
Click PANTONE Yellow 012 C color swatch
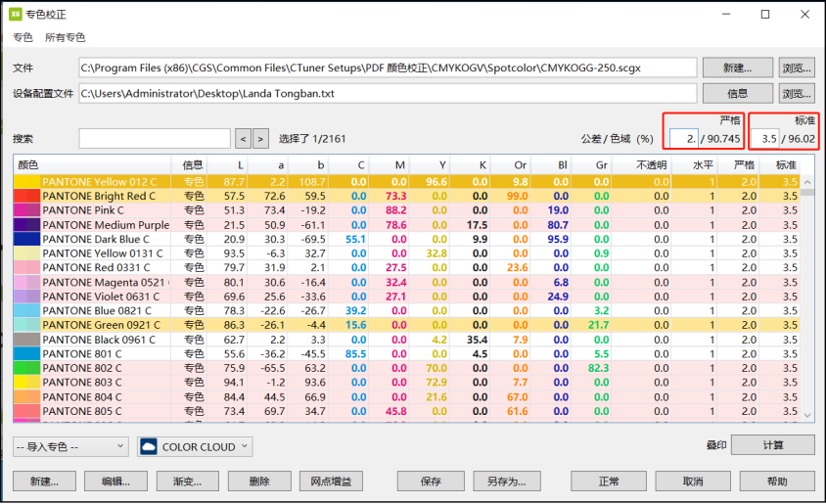26,182
